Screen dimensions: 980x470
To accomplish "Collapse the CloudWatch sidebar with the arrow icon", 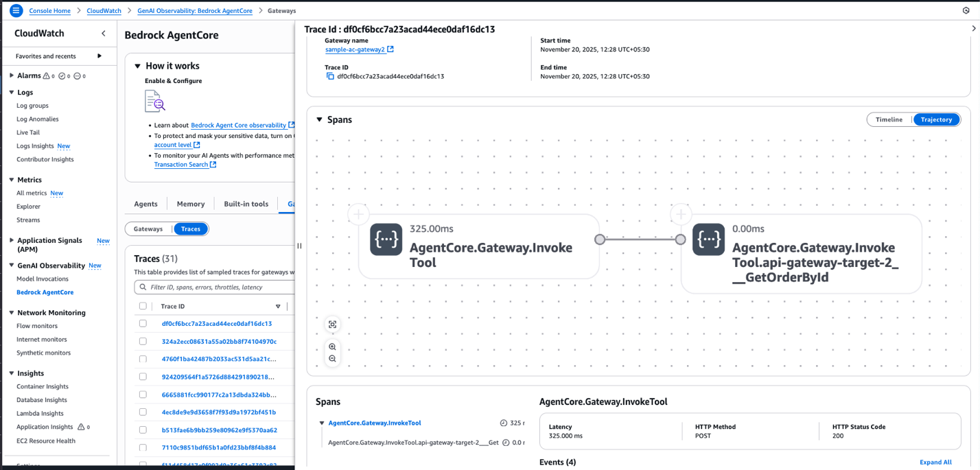I will (104, 34).
